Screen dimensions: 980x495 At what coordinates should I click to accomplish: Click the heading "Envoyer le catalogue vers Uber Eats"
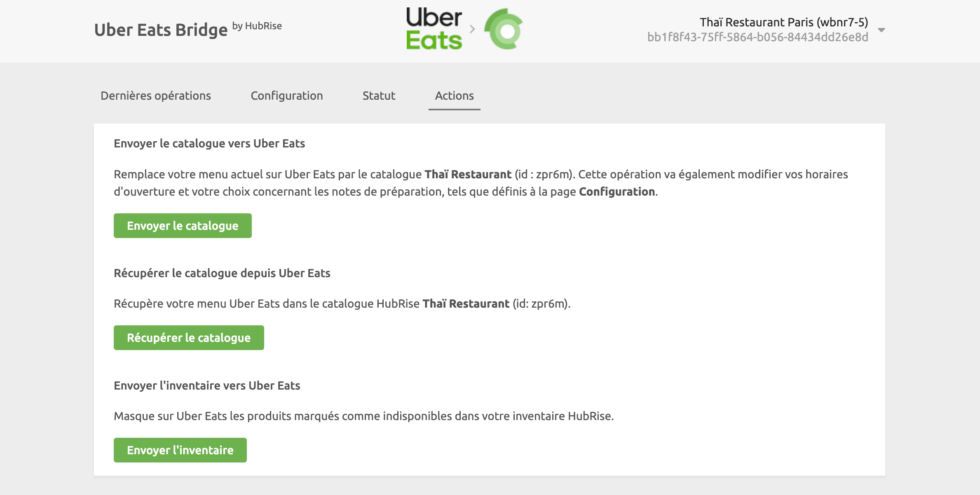tap(209, 143)
